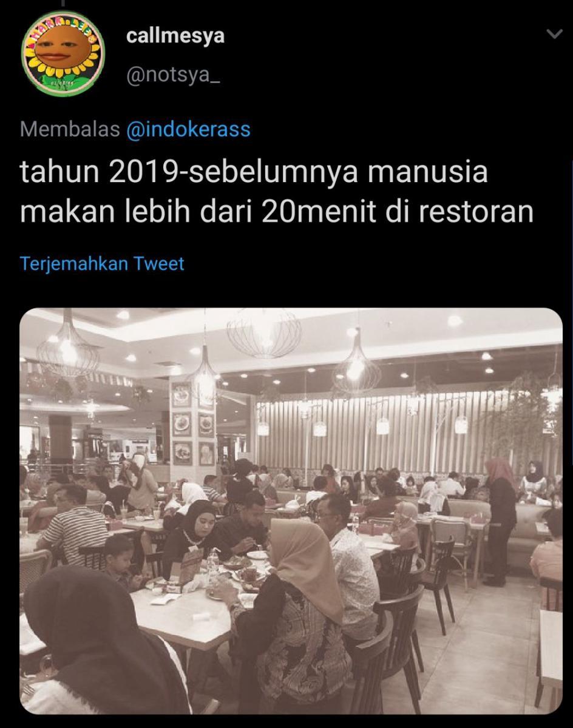Click the standing woman in pink hijab
This screenshot has width=573, height=728.
pyautogui.click(x=502, y=521)
